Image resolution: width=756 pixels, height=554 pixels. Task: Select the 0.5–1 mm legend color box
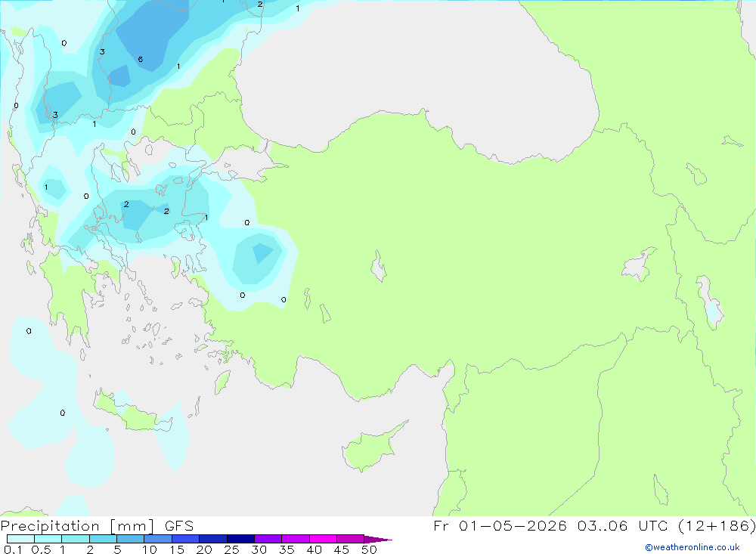[x=48, y=539]
